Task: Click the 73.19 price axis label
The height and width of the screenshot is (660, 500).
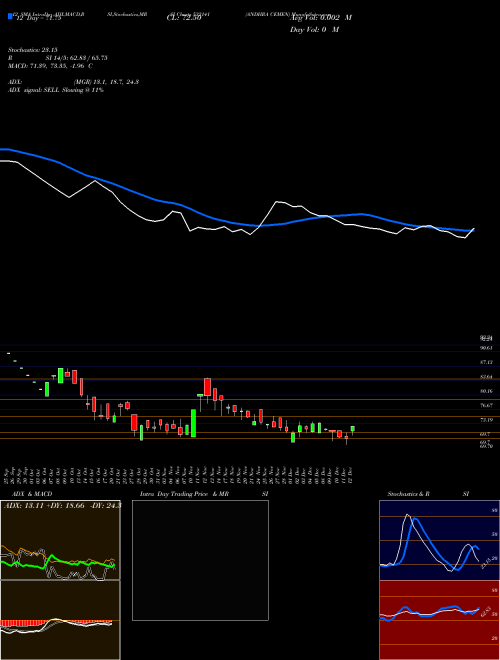Action: 486,420
